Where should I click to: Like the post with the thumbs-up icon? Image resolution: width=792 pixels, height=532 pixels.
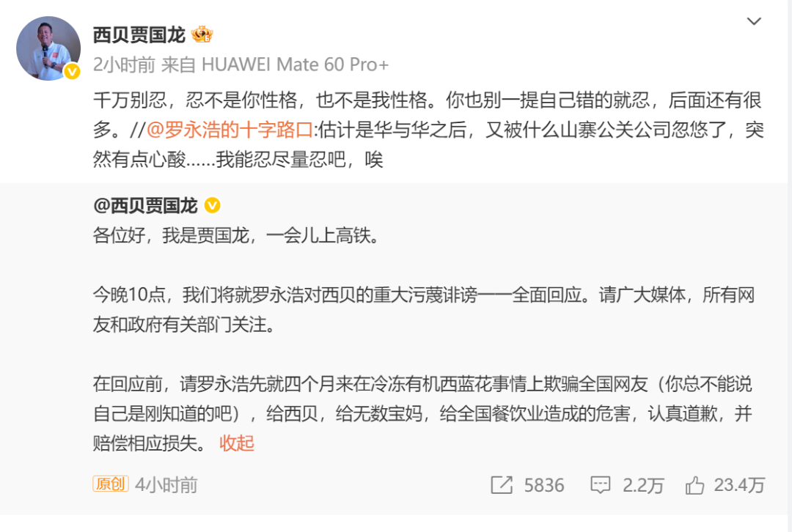point(694,485)
